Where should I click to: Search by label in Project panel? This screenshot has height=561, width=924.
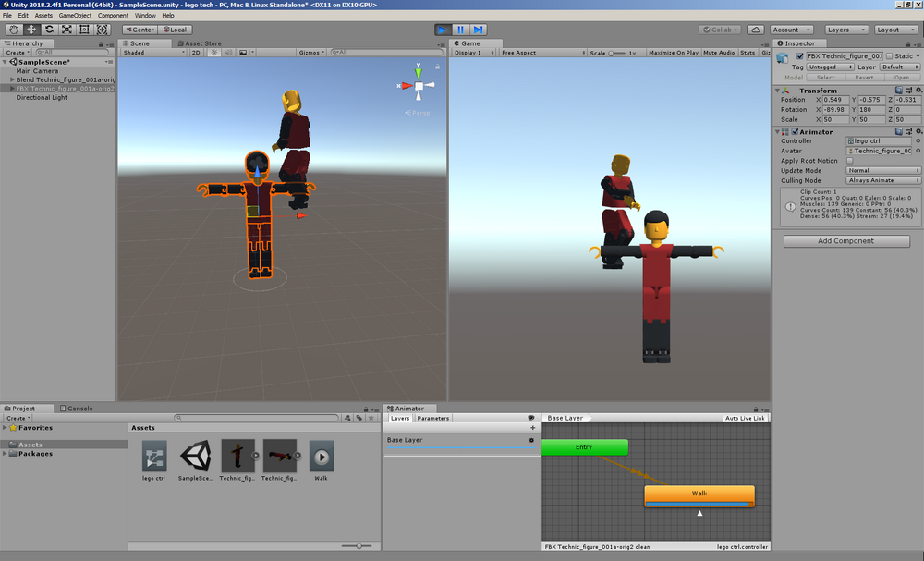(x=359, y=418)
